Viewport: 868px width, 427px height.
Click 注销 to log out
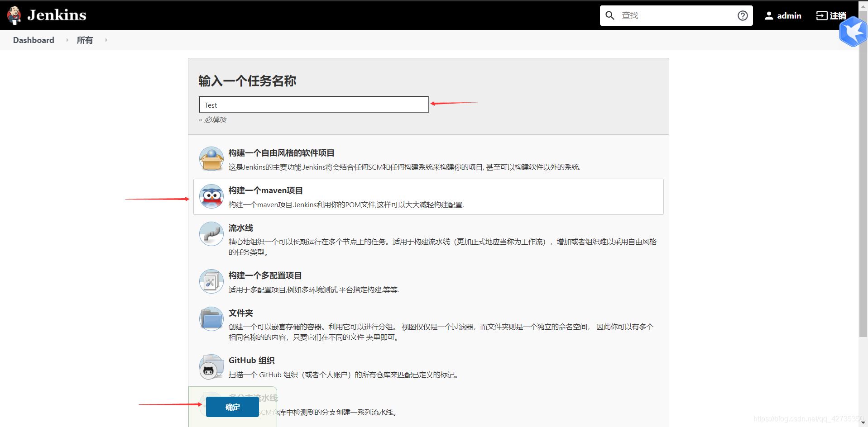click(x=831, y=15)
